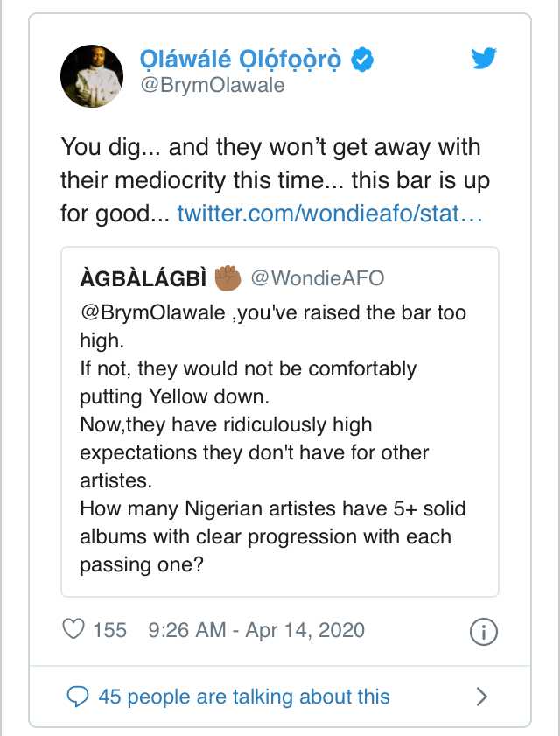560x736 pixels.
Task: Open the quoted tweet about Nigerian artistes
Action: [x=279, y=508]
